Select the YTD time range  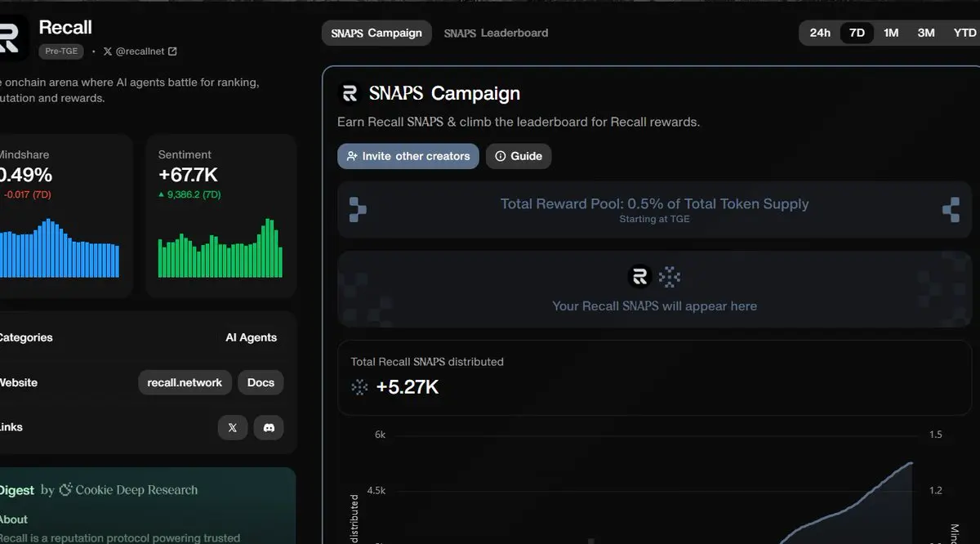pyautogui.click(x=964, y=33)
